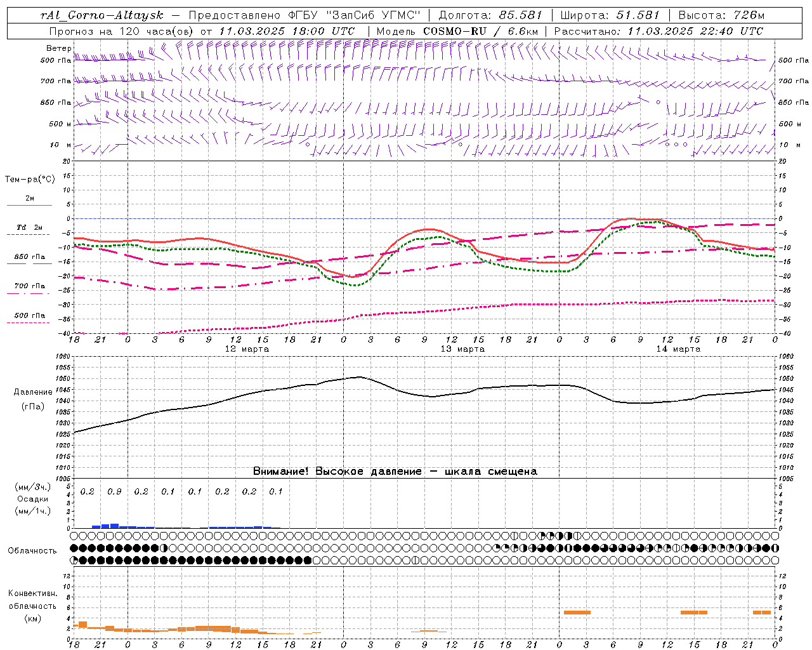Click the 12 марта date label
This screenshot has height=650, width=812.
tap(247, 349)
